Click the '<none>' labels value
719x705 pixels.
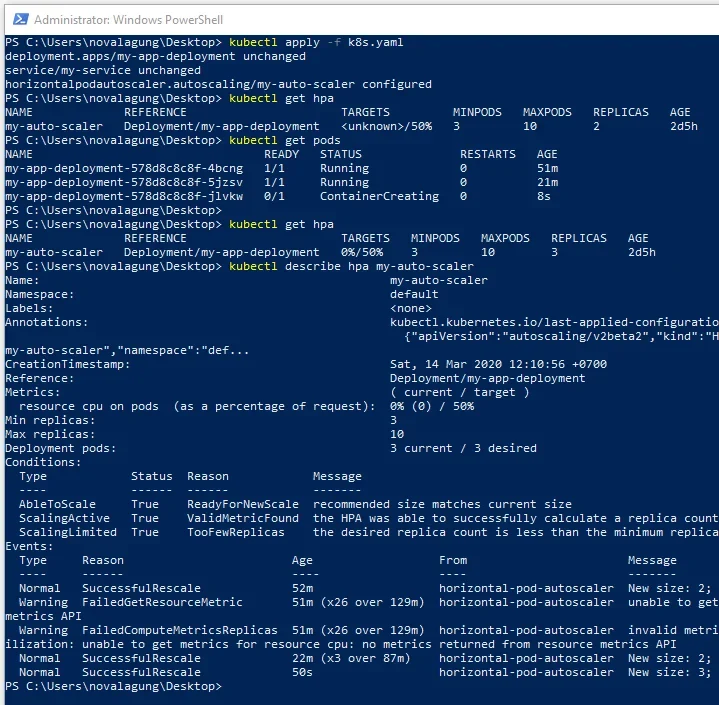coord(410,308)
